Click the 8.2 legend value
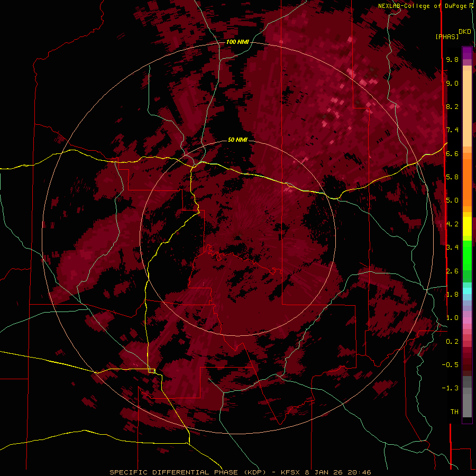 tap(452, 106)
